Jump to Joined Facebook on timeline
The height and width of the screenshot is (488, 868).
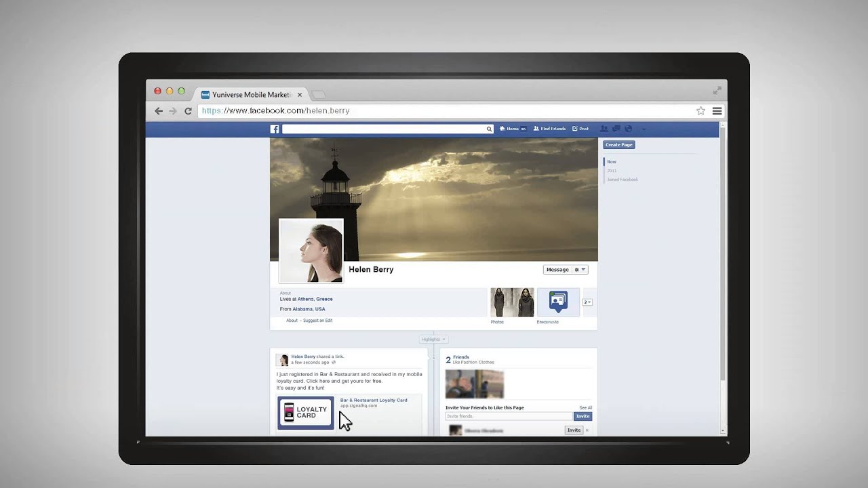(623, 180)
